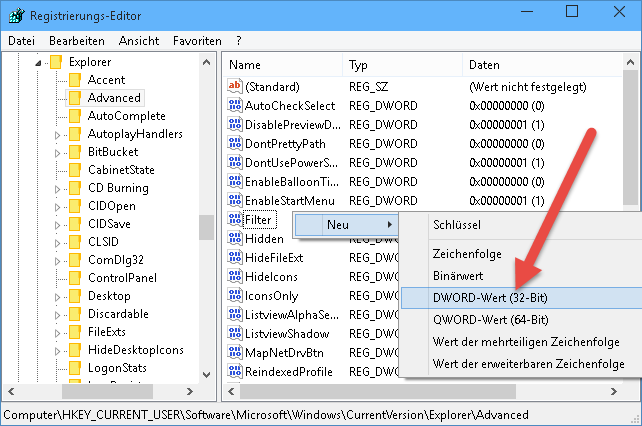
Task: Click the Registry Editor title bar icon
Action: [16, 14]
